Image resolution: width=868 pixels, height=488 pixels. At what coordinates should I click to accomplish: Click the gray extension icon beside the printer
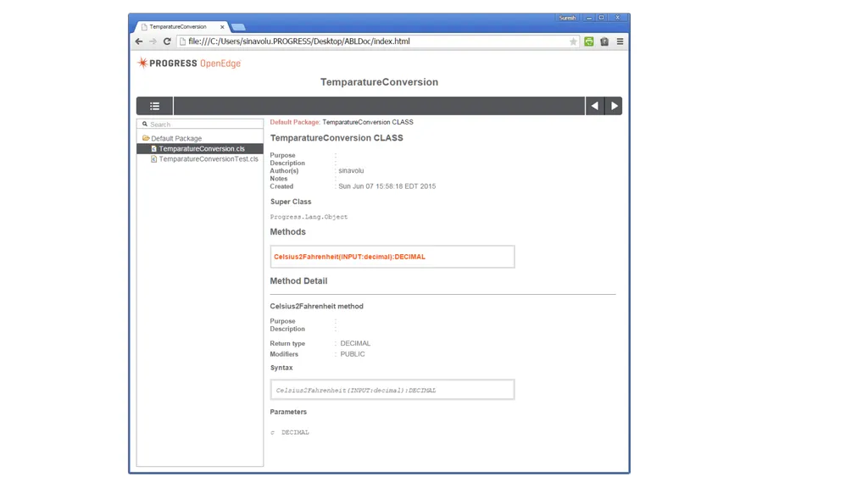click(x=604, y=42)
